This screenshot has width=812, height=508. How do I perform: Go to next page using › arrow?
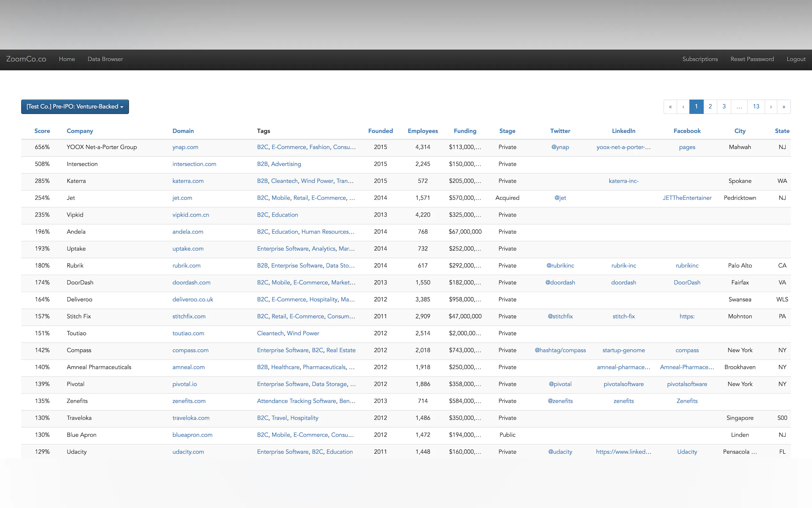(x=771, y=107)
